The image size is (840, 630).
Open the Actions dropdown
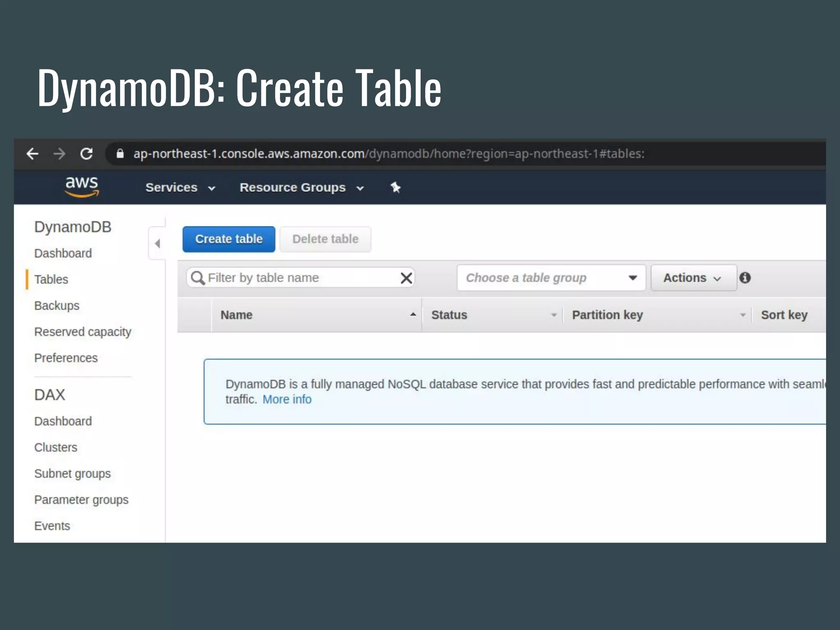692,278
